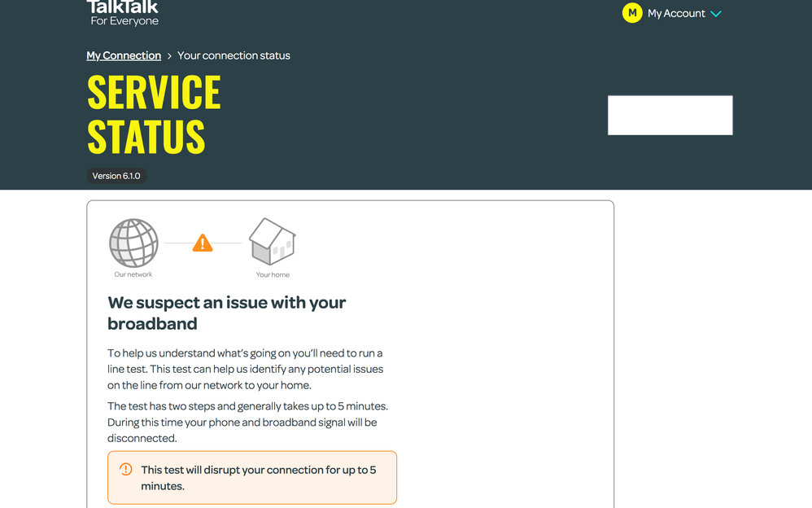812x508 pixels.
Task: Click the 'Your home' label
Action: click(x=273, y=274)
